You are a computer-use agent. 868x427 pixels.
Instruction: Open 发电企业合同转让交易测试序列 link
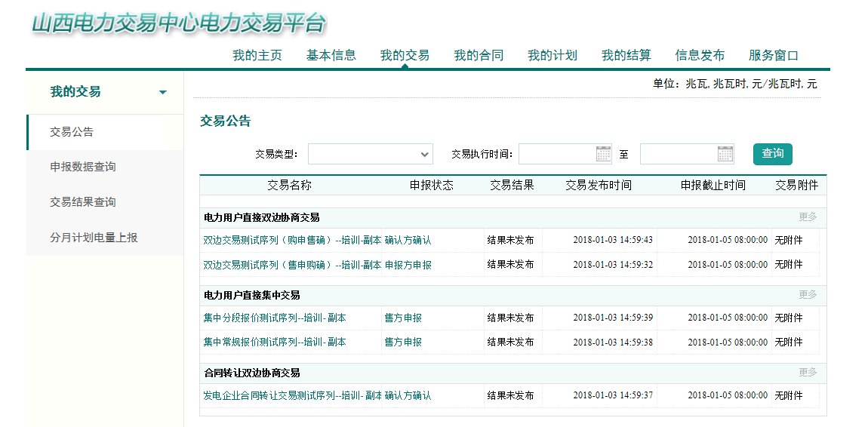coord(292,395)
